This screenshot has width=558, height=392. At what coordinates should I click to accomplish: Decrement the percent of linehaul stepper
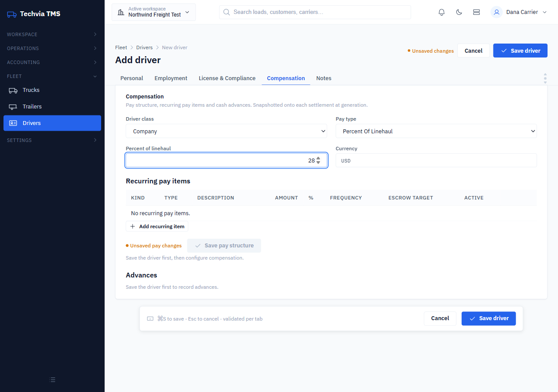click(x=318, y=162)
